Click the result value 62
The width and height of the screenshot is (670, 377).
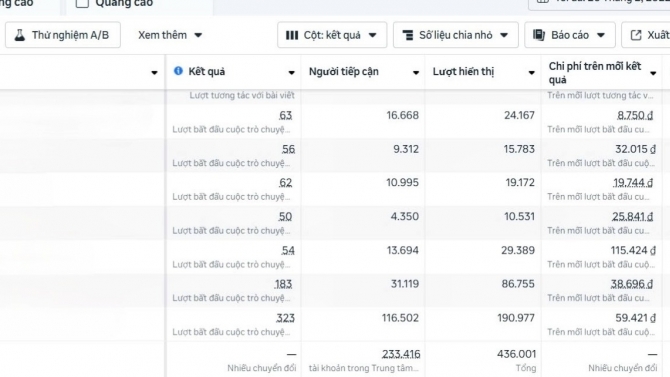coord(285,183)
